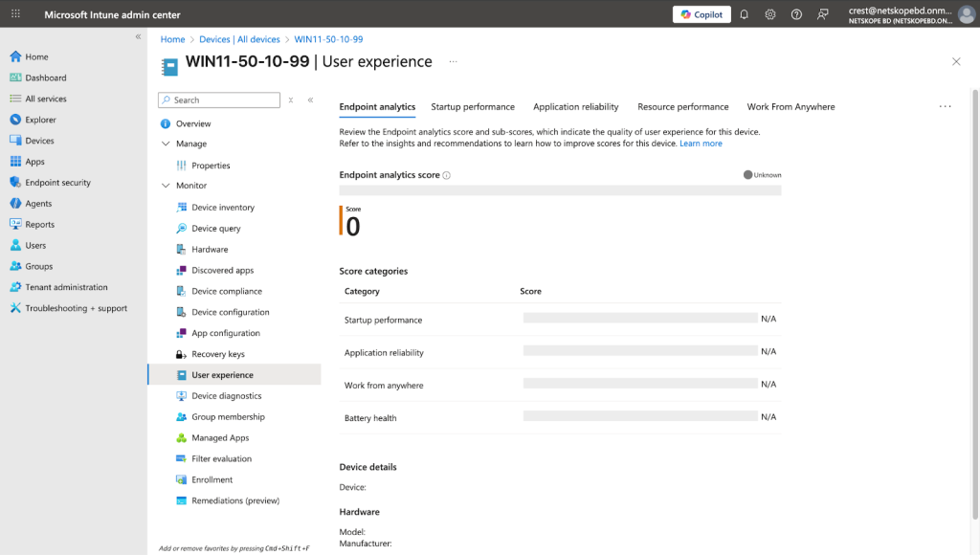This screenshot has height=555, width=980.
Task: Open Managed Apps
Action: point(220,438)
